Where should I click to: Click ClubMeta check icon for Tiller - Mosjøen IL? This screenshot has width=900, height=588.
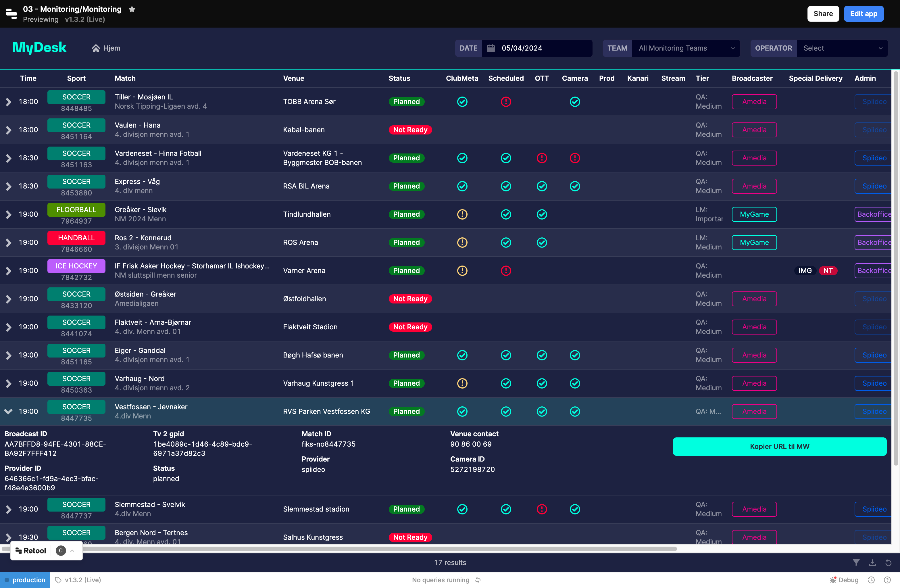pyautogui.click(x=462, y=102)
